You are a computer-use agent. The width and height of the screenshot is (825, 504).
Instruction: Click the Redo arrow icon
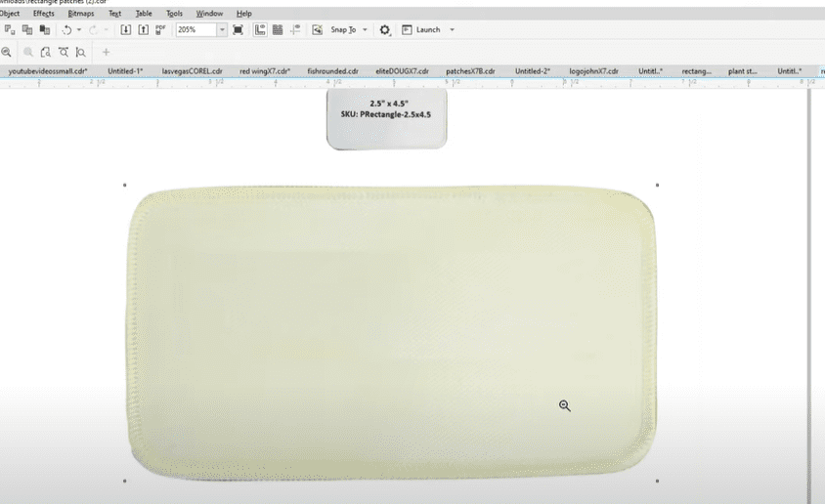coord(93,30)
